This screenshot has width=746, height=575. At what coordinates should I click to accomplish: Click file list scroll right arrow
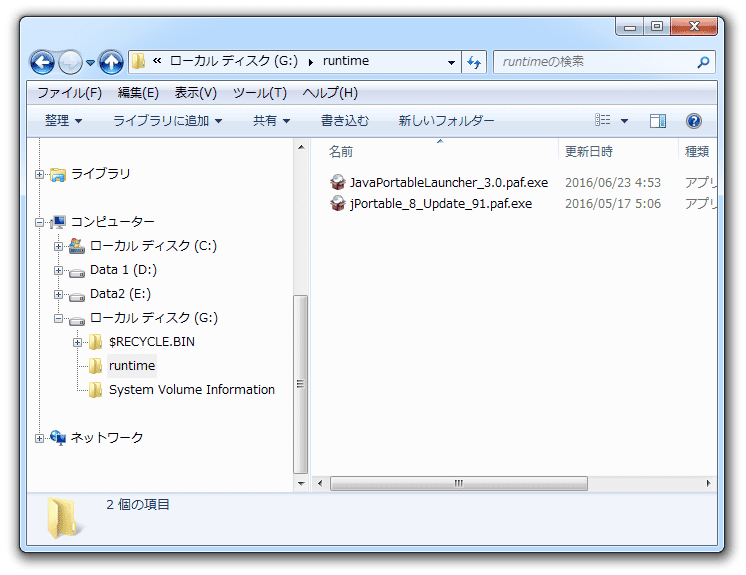coord(708,483)
